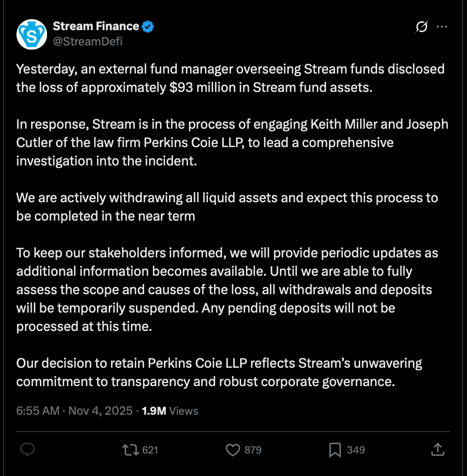Open the 621 reposts count
467x476 pixels.
[150, 450]
